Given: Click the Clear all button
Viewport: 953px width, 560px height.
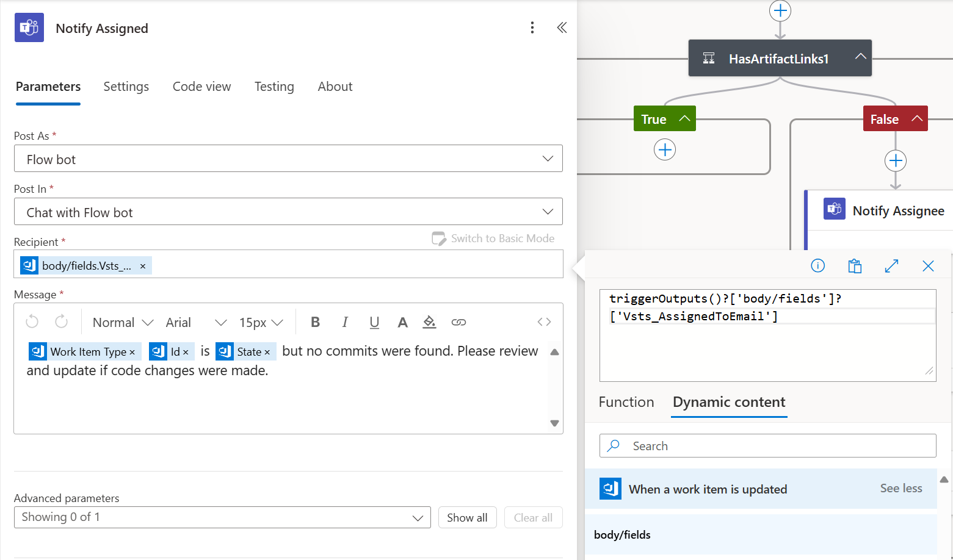Looking at the screenshot, I should 533,517.
